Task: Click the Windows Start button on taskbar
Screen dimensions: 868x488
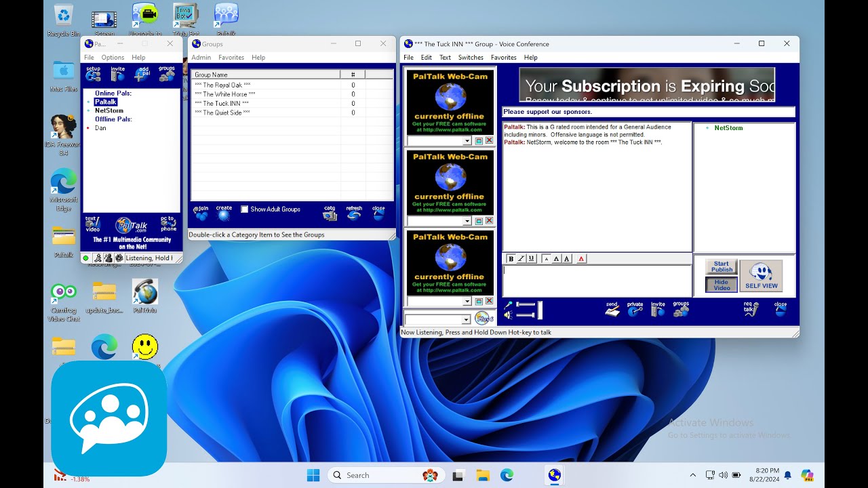Action: [x=313, y=475]
